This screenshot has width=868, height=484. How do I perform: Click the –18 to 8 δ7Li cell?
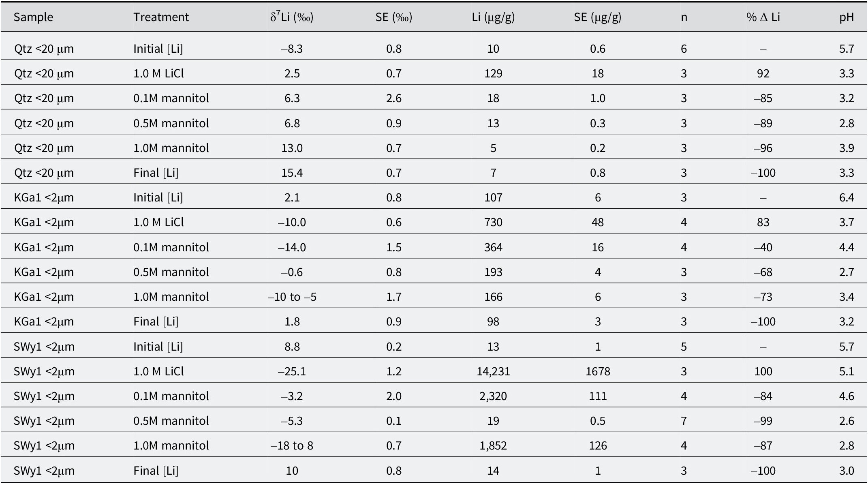pyautogui.click(x=292, y=446)
